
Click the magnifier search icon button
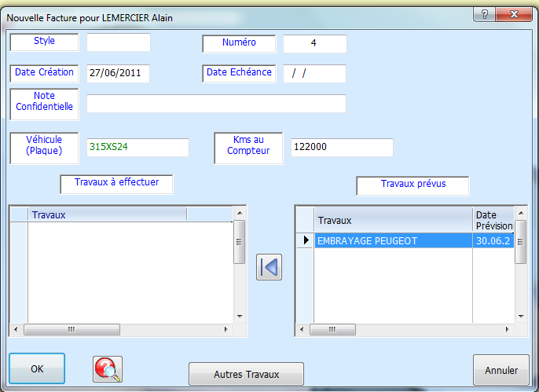point(108,368)
